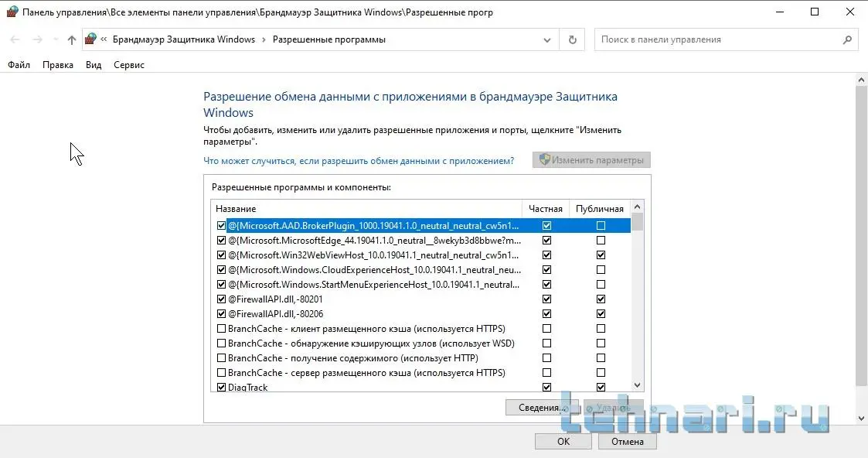The height and width of the screenshot is (458, 868).
Task: Open the Вид menu
Action: [x=94, y=65]
